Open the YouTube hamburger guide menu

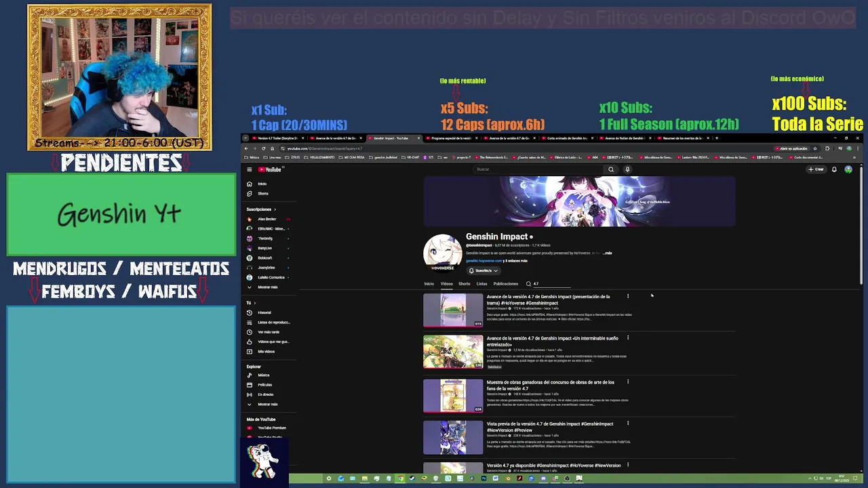pyautogui.click(x=250, y=169)
